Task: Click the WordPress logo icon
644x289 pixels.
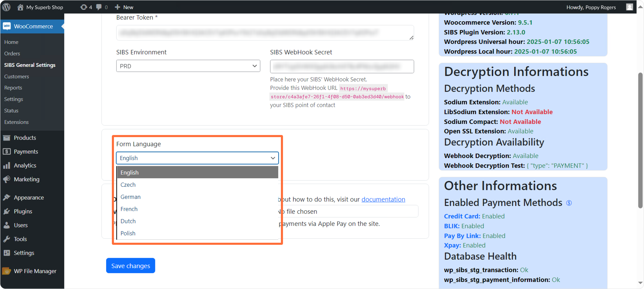Action: (7, 7)
